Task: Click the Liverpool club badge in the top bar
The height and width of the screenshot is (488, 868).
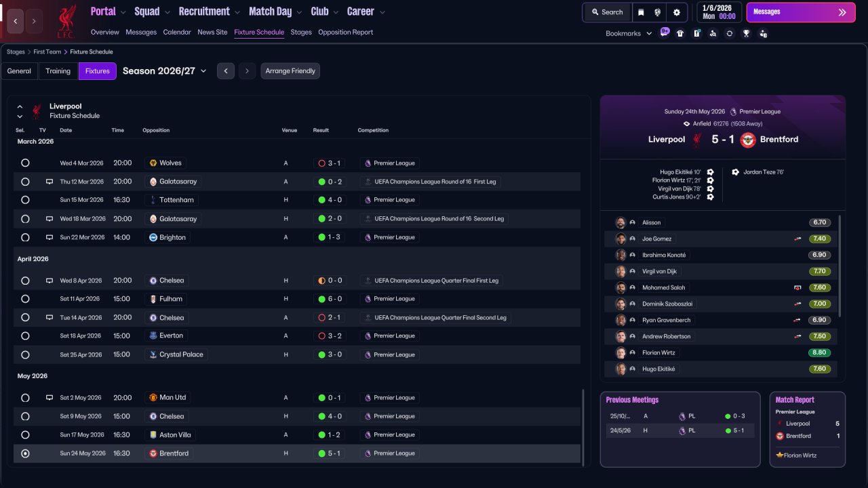Action: (x=66, y=20)
